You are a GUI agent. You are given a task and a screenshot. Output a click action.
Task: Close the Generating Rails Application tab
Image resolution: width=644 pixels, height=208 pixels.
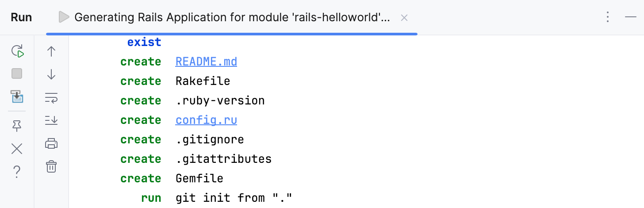[404, 18]
